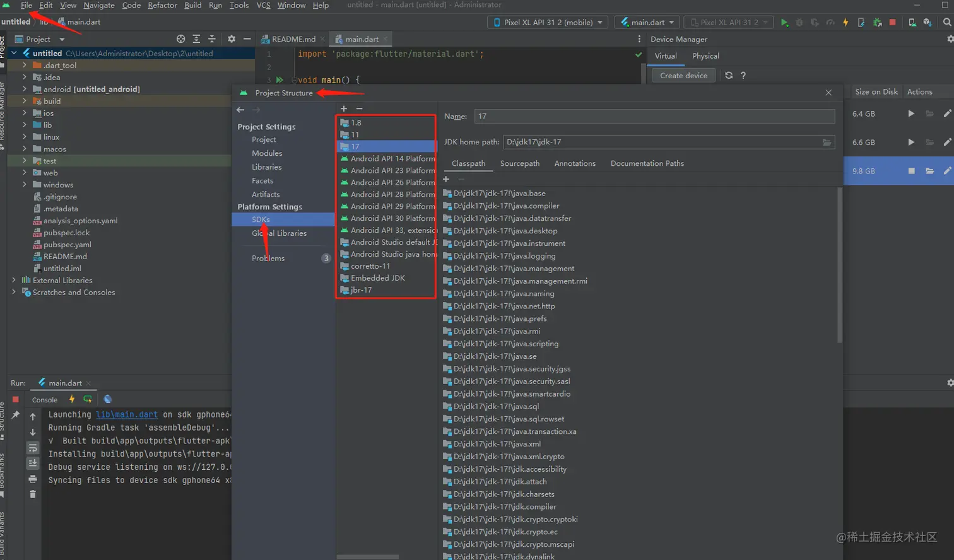
Task: Click the green Run button in toolbar
Action: pos(784,22)
